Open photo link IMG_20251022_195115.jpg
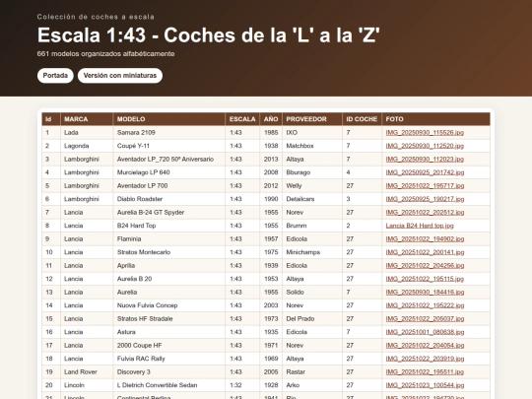Screen dimensions: 532x399 tap(425, 279)
